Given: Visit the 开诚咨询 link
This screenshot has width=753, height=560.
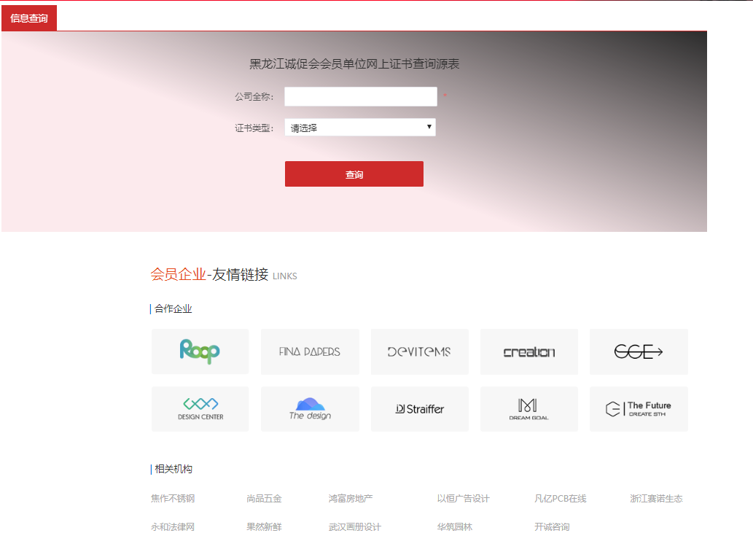Looking at the screenshot, I should click(x=553, y=527).
